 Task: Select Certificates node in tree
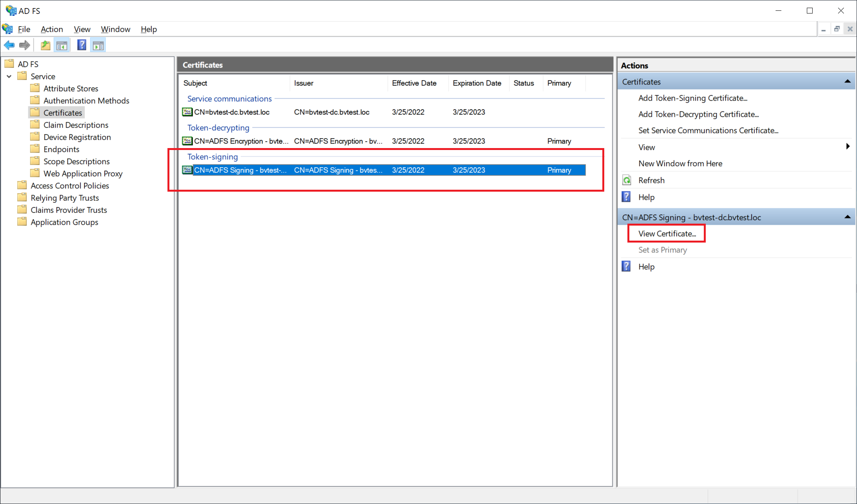63,113
